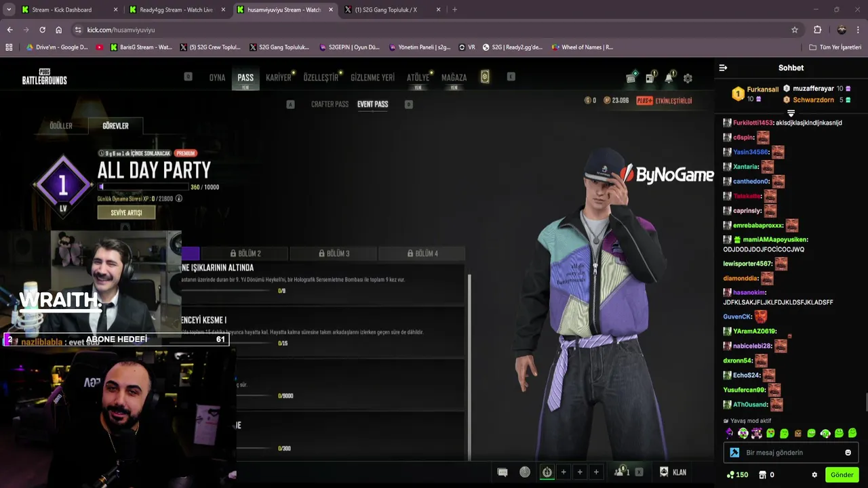Viewport: 868px width, 488px height.
Task: Open the MAĞAZA menu
Action: pos(454,77)
